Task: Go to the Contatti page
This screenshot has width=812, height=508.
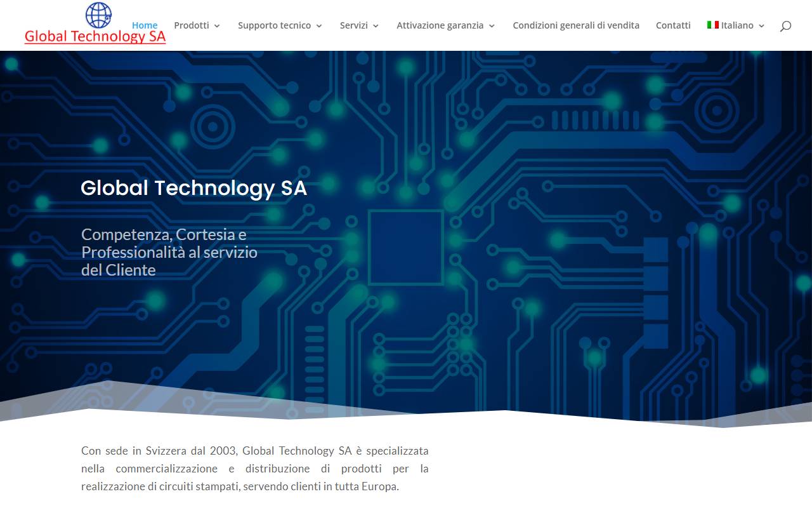Action: point(673,25)
